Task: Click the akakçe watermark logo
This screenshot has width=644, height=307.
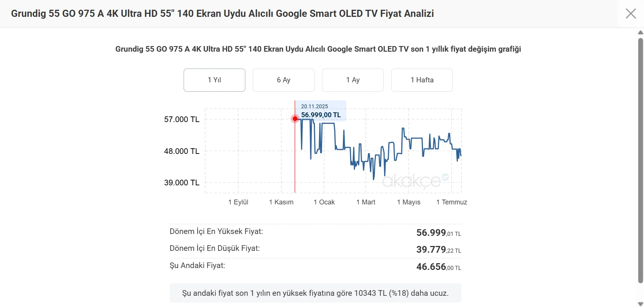Action: coord(415,181)
